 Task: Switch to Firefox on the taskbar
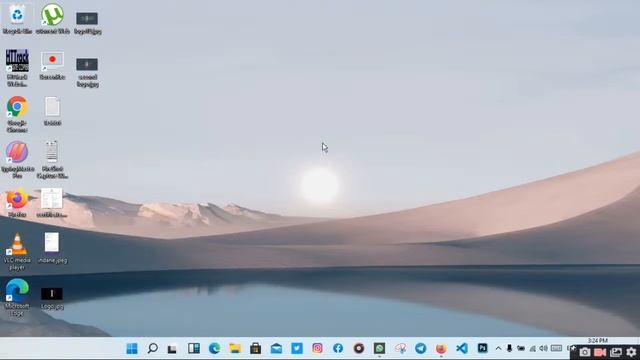pos(441,349)
